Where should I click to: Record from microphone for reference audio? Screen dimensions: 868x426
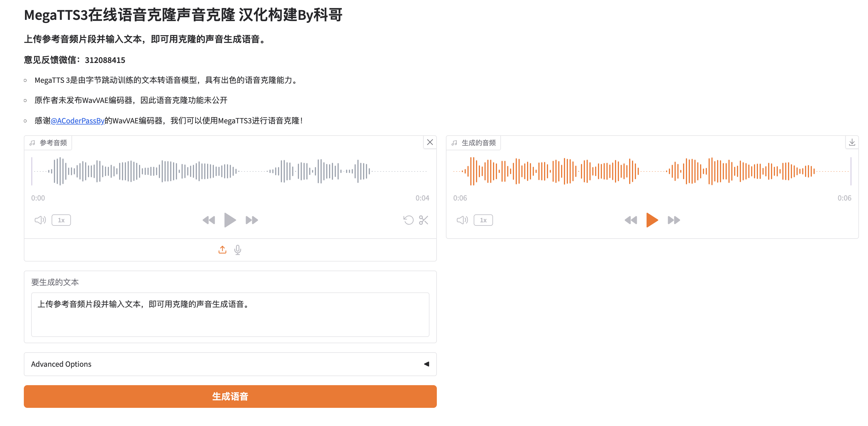(x=237, y=250)
